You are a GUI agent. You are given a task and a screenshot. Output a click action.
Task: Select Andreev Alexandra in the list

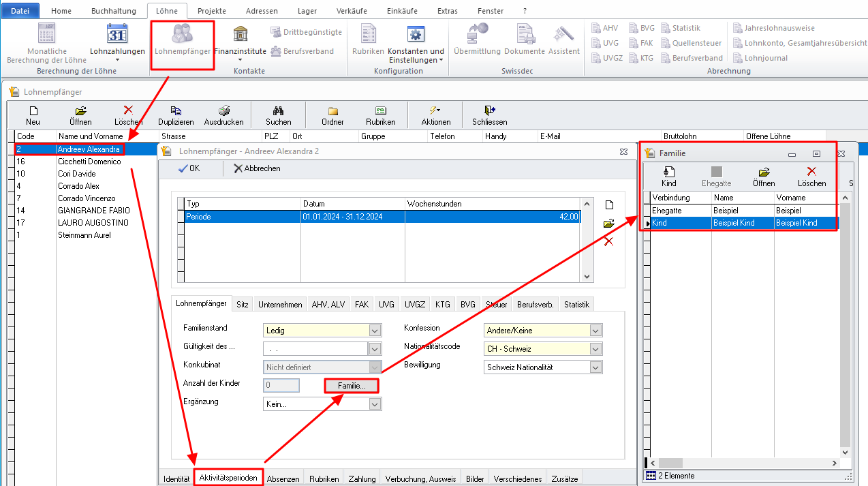[89, 149]
